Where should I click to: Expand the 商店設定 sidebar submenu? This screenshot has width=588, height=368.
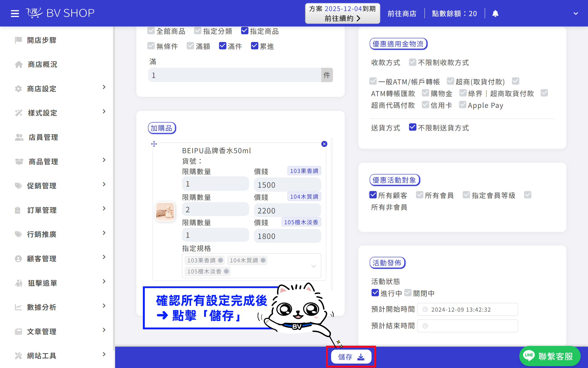point(104,87)
